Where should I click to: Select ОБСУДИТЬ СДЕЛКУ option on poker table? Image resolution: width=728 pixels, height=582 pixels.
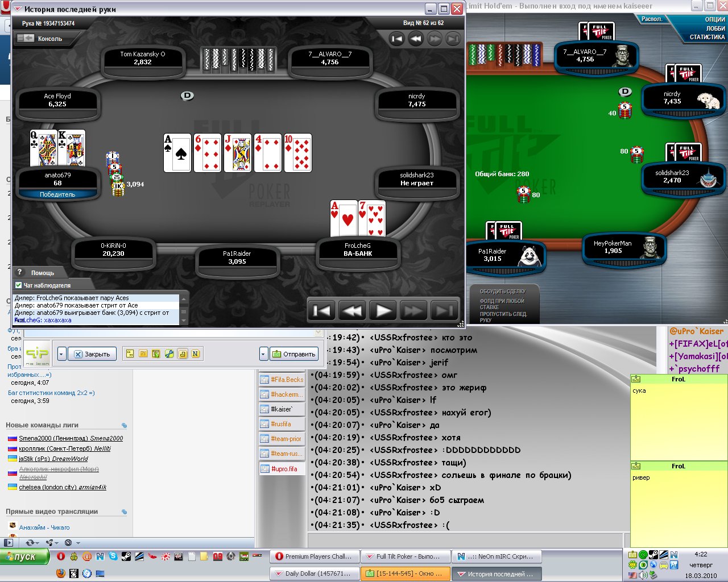503,292
